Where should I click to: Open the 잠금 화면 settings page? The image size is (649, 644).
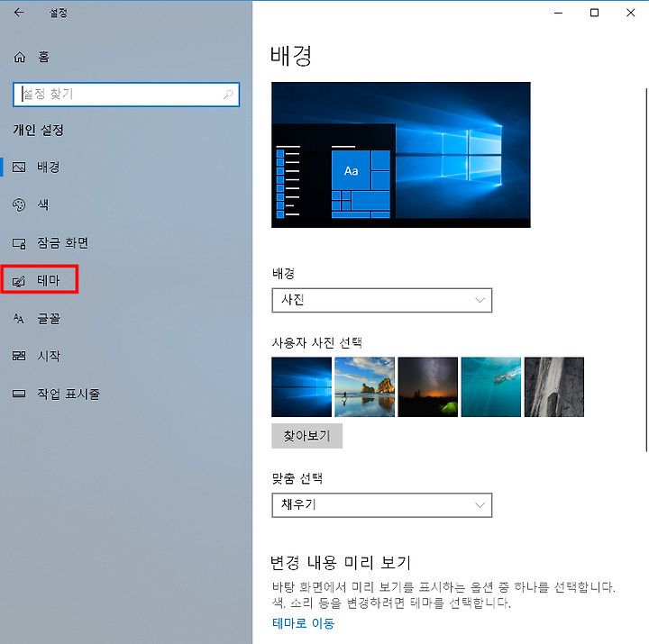point(126,243)
